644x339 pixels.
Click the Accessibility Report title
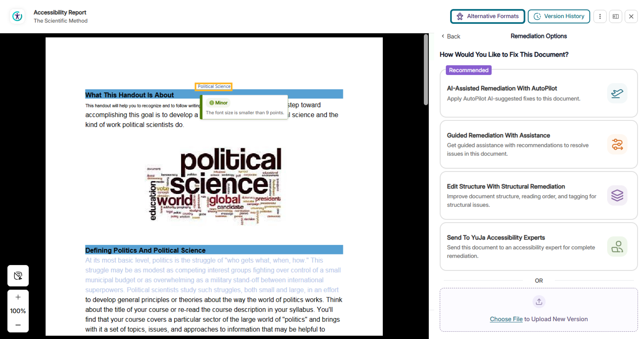tap(60, 12)
